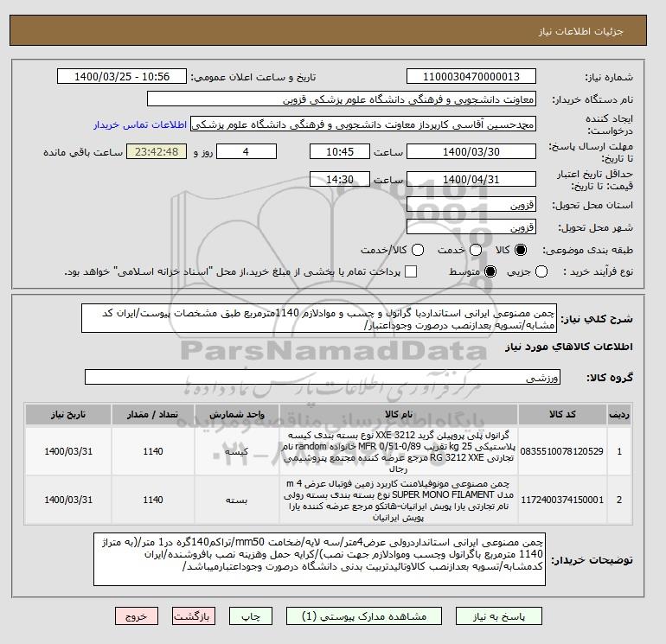Click the delivery city field قزوین

[x=471, y=226]
